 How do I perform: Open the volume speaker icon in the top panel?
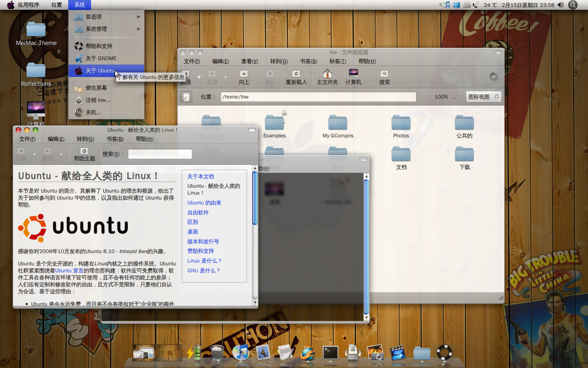click(x=561, y=5)
